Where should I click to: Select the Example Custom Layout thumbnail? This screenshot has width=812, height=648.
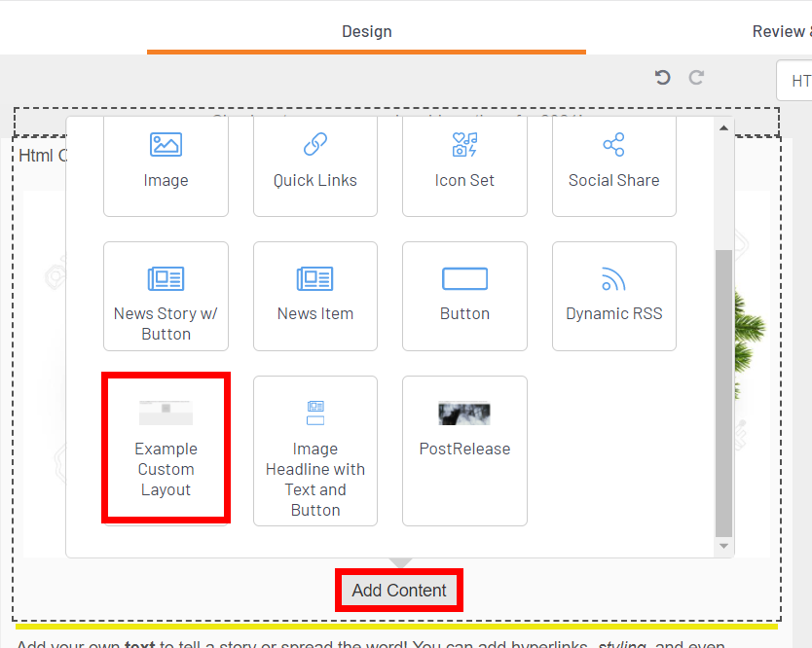[166, 414]
